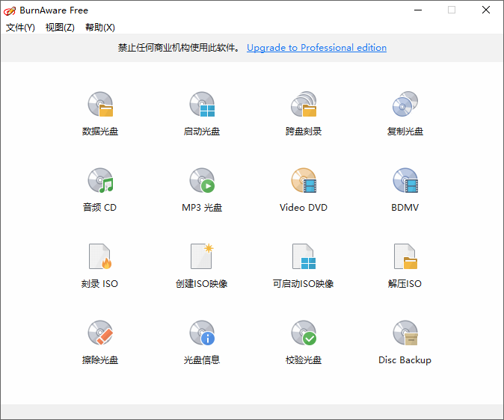Launch the 刻录 ISO burn tool

point(100,256)
